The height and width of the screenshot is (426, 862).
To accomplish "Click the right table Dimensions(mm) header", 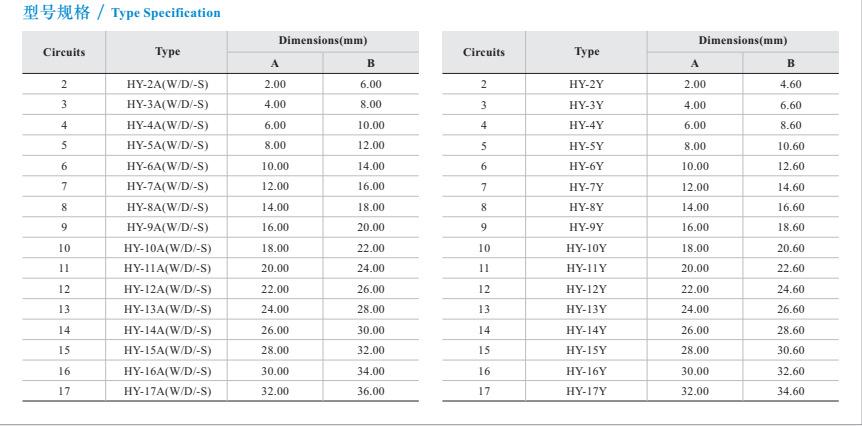I will tap(743, 40).
